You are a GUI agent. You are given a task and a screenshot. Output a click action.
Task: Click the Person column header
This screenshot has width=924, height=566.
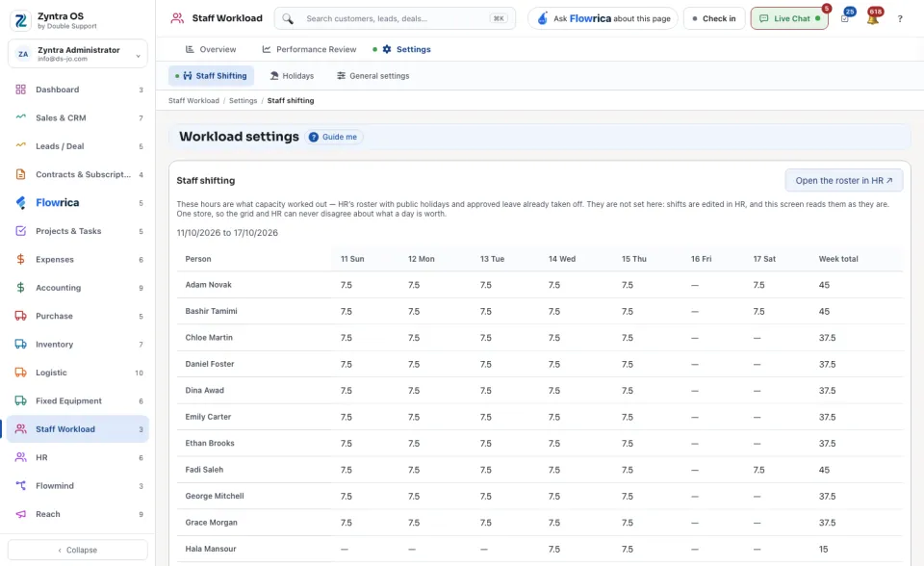click(198, 258)
